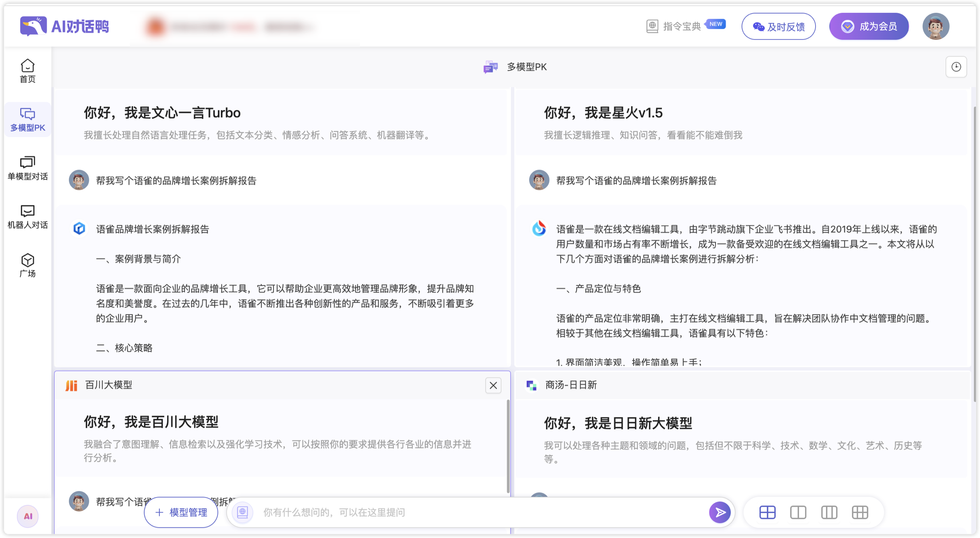Click the 百川 panel scrollbar

508,446
